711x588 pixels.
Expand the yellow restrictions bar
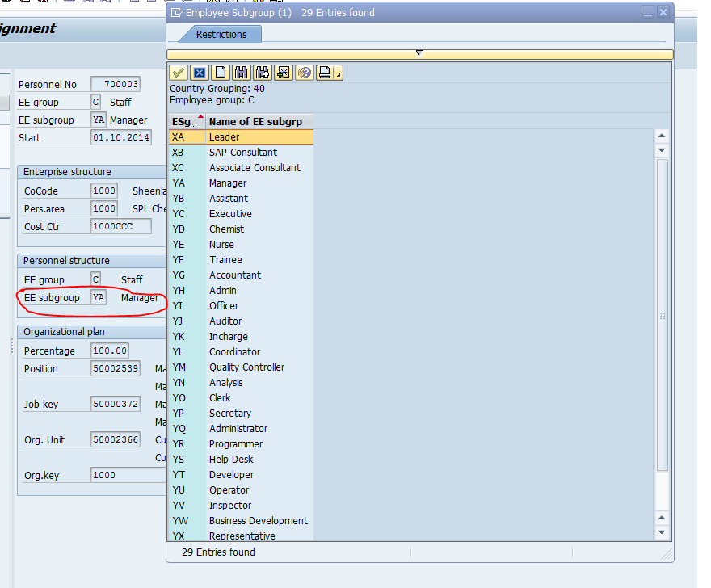(419, 54)
